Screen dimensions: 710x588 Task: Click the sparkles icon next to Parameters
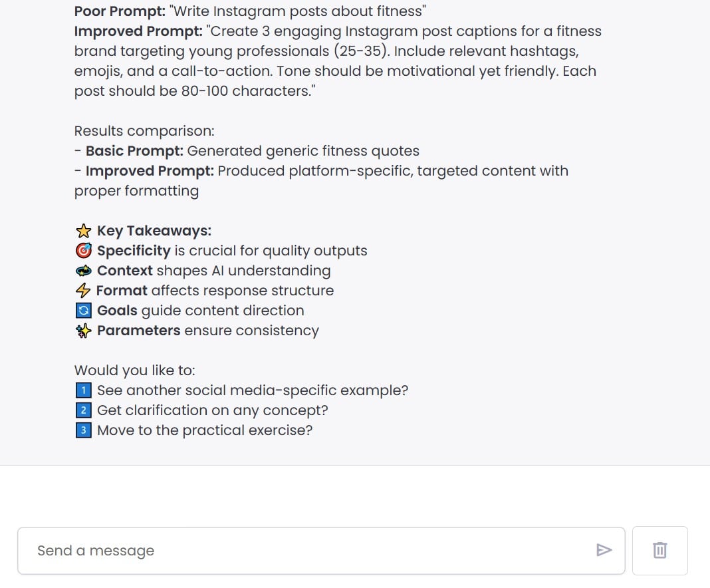click(x=83, y=331)
